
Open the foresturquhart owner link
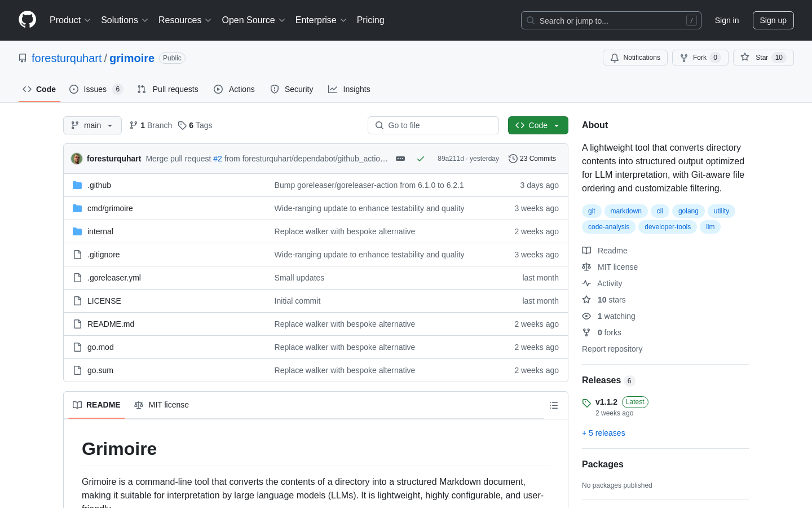(x=67, y=58)
